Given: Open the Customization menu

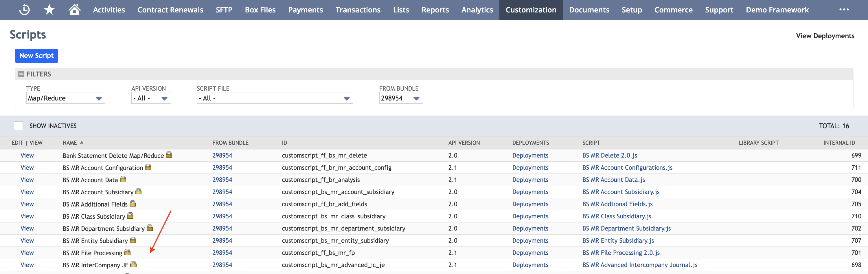Looking at the screenshot, I should pyautogui.click(x=531, y=10).
